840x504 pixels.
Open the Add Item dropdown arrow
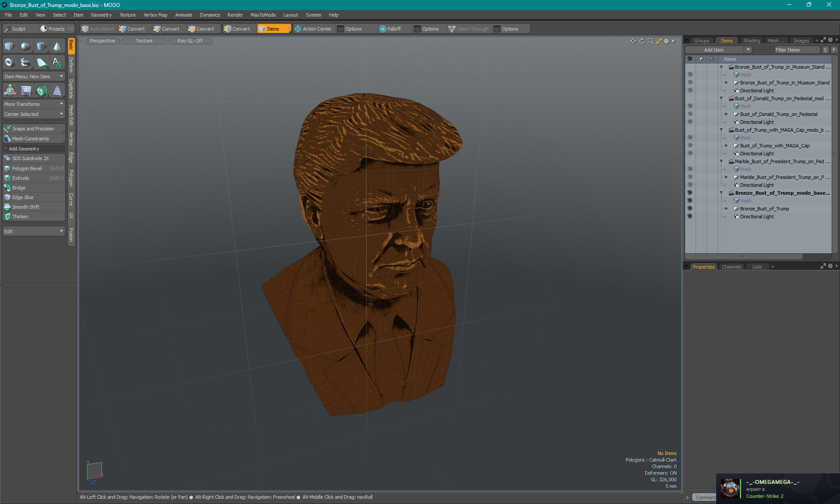(x=749, y=50)
